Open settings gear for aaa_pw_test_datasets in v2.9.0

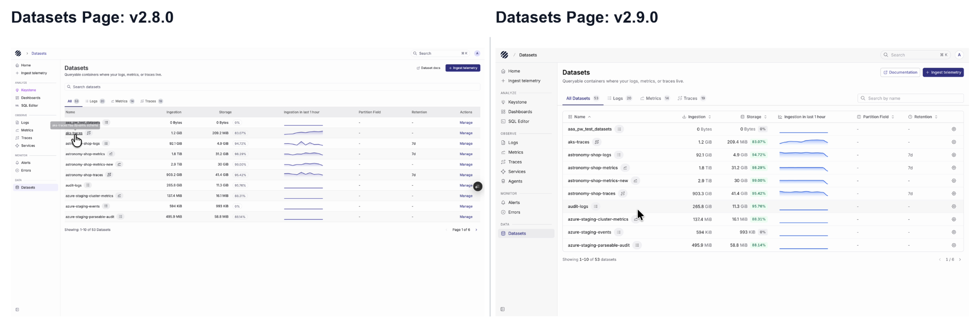(x=954, y=129)
